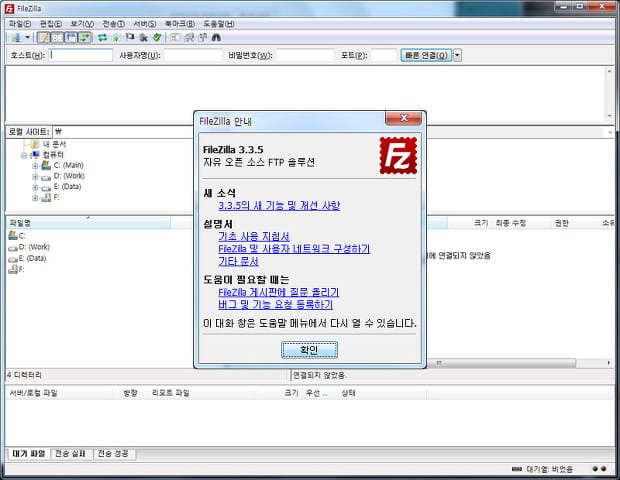Screen dimensions: 620x480
Task: Focus the 포트(P) input field
Action: coord(384,55)
